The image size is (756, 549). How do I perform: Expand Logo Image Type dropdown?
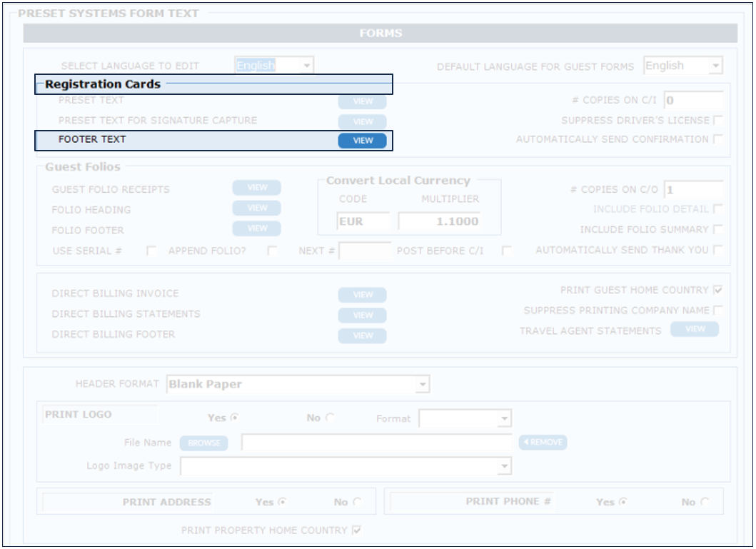click(346, 466)
